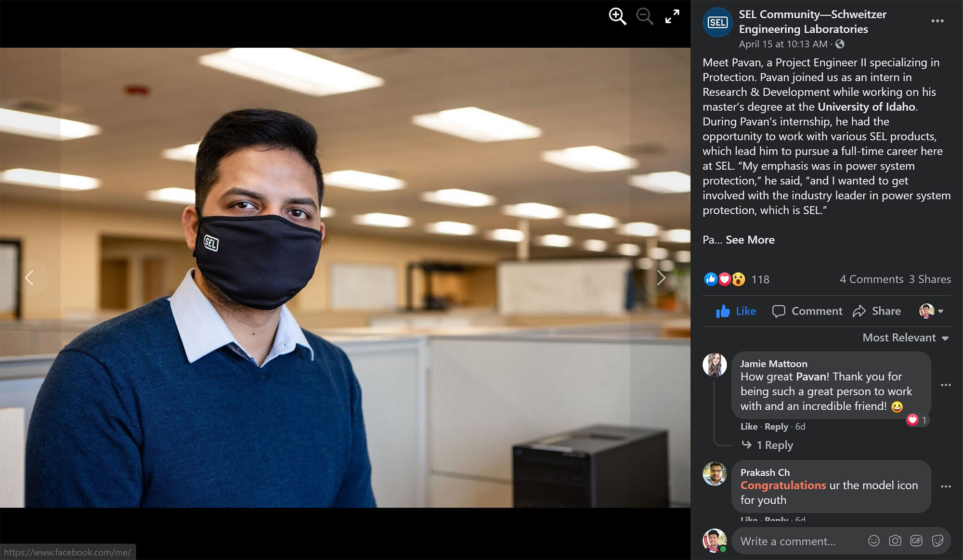Add a sticker to comment
Image resolution: width=963 pixels, height=560 pixels.
click(x=937, y=541)
